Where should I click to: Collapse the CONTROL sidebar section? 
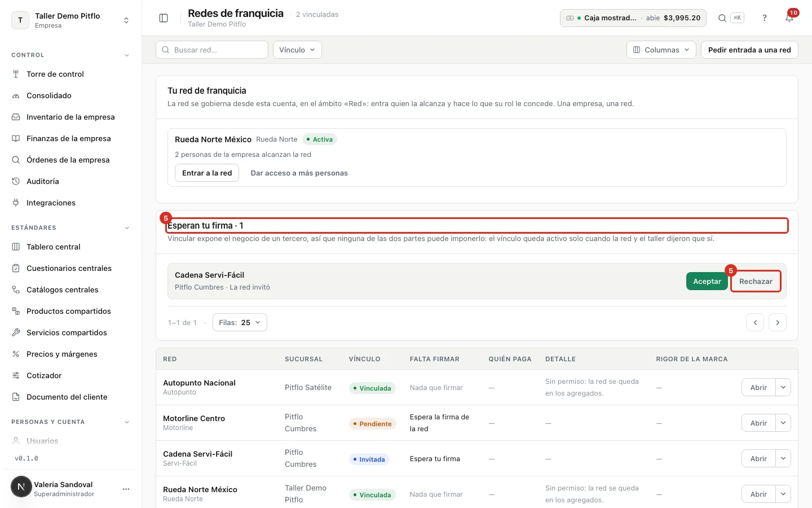127,55
